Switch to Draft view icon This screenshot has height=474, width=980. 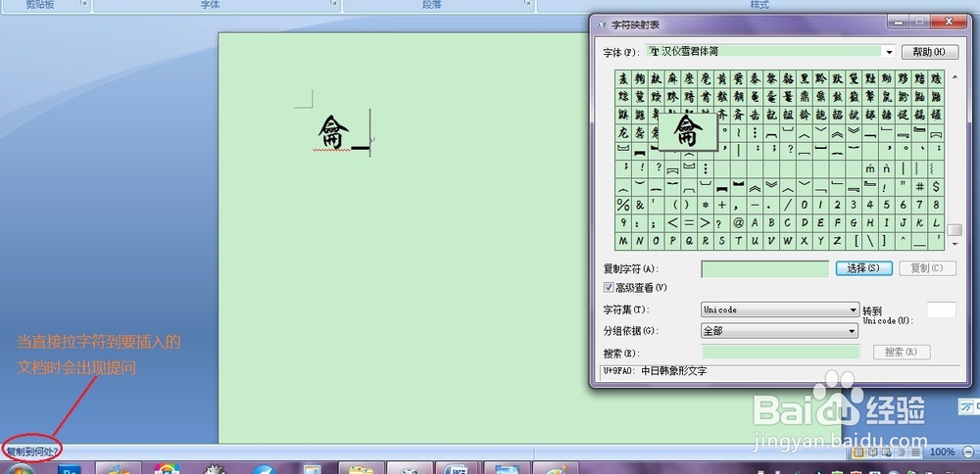(x=915, y=452)
